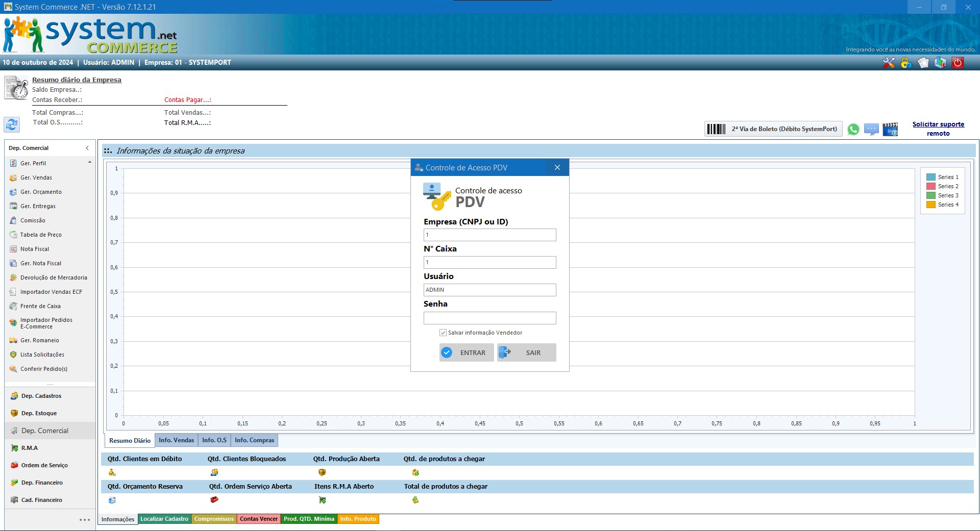Click the Senha password field
This screenshot has height=531, width=980.
pyautogui.click(x=489, y=318)
